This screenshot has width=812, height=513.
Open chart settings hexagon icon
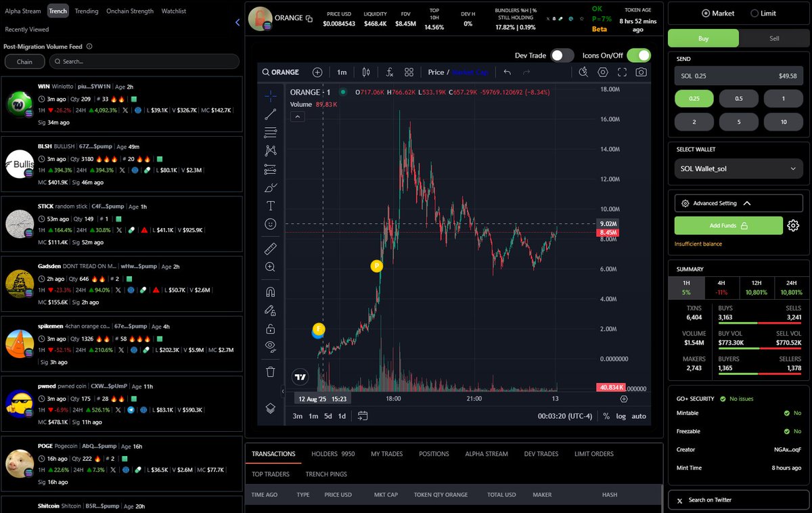(603, 72)
